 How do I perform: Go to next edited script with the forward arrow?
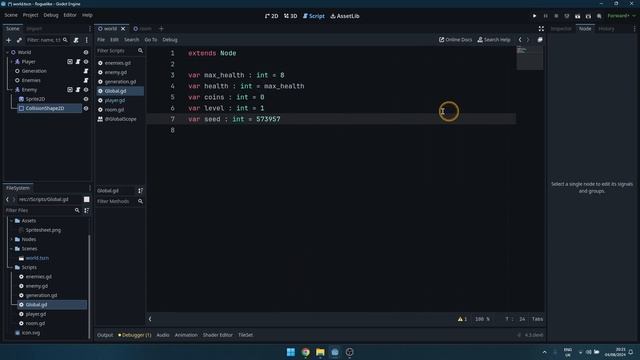point(528,40)
